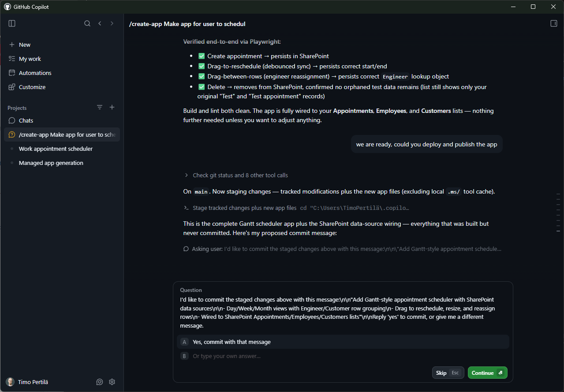Click the green Continue button
The height and width of the screenshot is (392, 564).
[x=487, y=373]
